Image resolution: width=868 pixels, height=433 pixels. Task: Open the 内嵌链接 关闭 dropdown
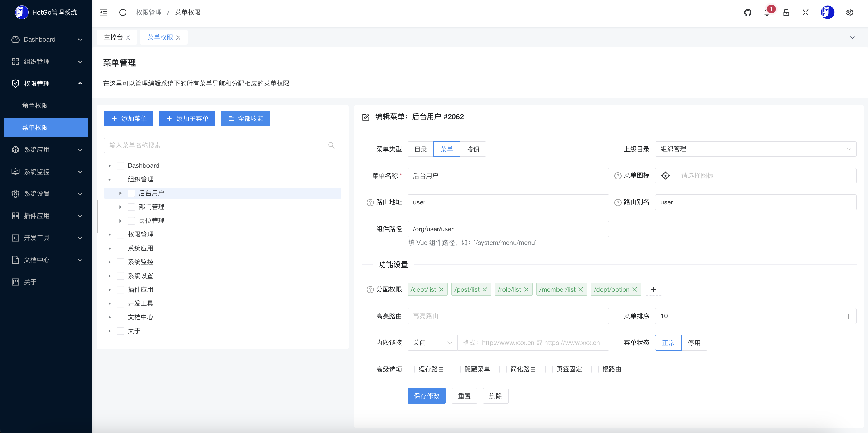click(432, 343)
